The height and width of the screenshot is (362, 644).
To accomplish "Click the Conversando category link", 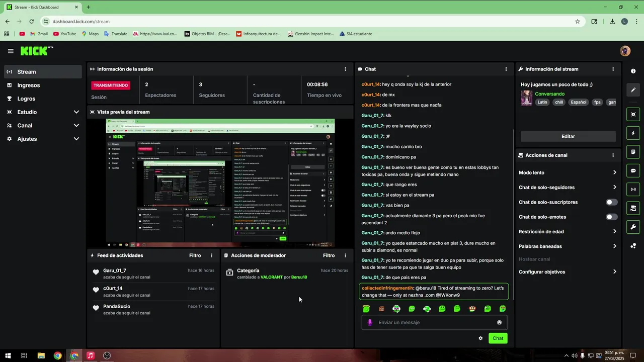I will pyautogui.click(x=549, y=94).
